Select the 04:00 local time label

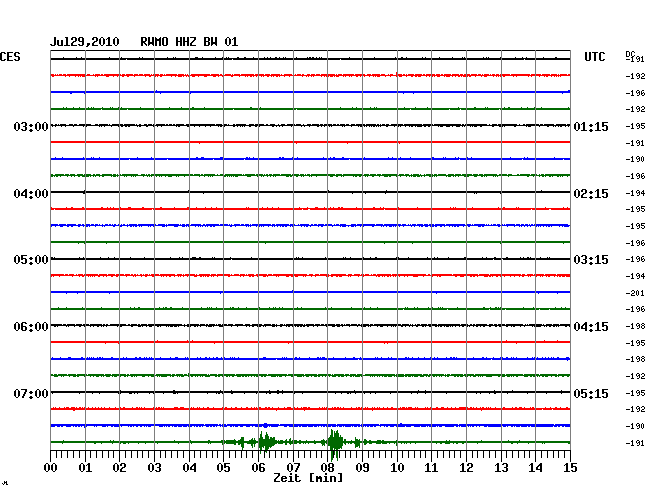pos(31,194)
